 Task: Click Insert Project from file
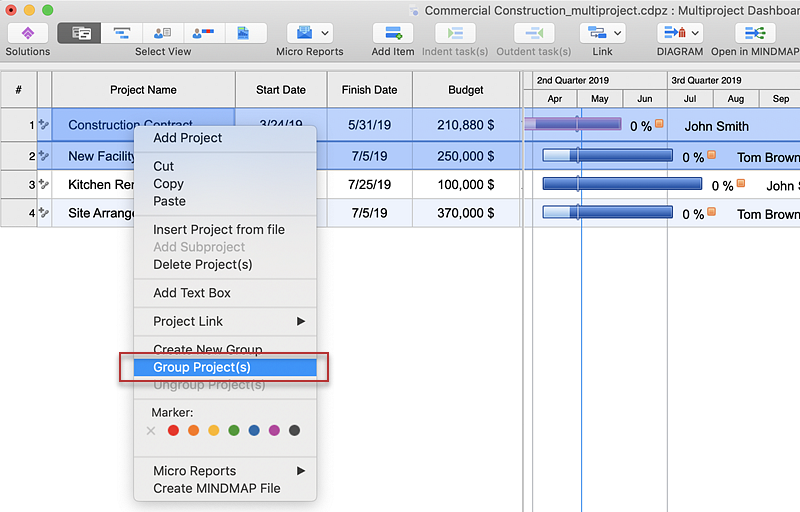(x=219, y=229)
